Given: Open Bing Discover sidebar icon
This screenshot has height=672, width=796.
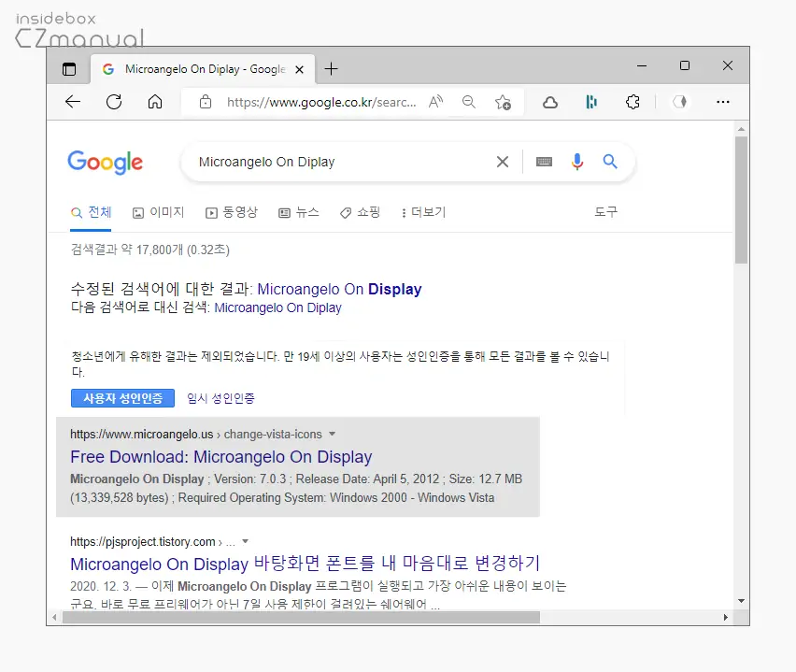Looking at the screenshot, I should point(591,102).
